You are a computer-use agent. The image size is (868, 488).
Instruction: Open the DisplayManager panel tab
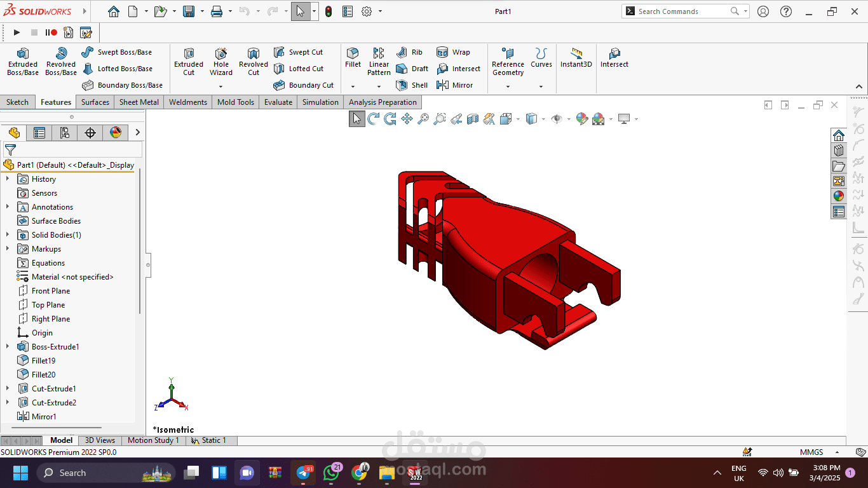click(x=116, y=133)
